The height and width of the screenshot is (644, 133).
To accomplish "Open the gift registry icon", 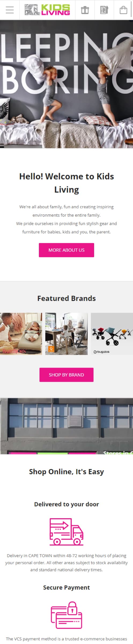I will click(85, 10).
